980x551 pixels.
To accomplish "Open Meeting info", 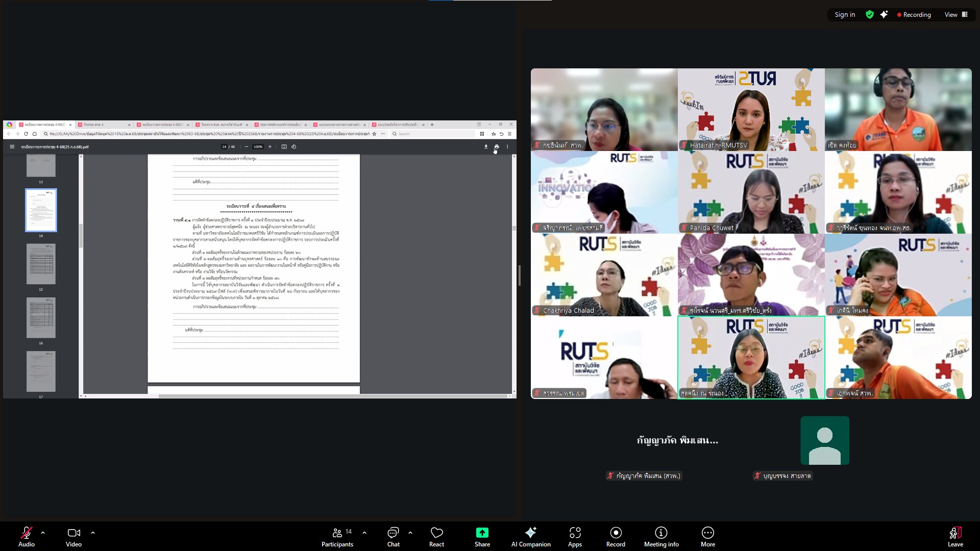I will coord(661,537).
